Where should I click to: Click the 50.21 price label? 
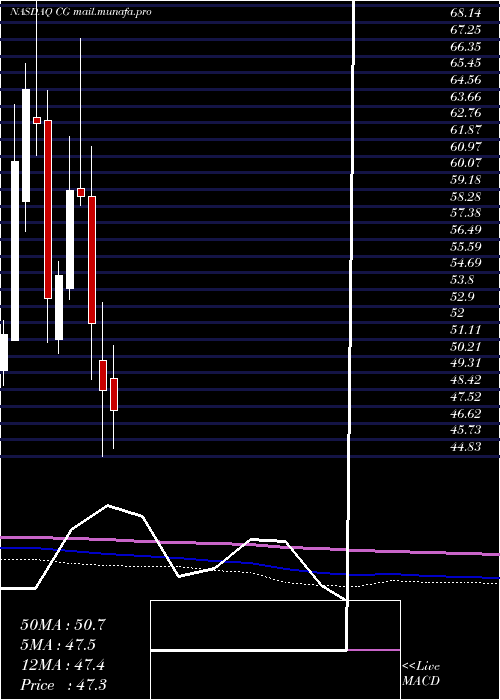pyautogui.click(x=466, y=346)
